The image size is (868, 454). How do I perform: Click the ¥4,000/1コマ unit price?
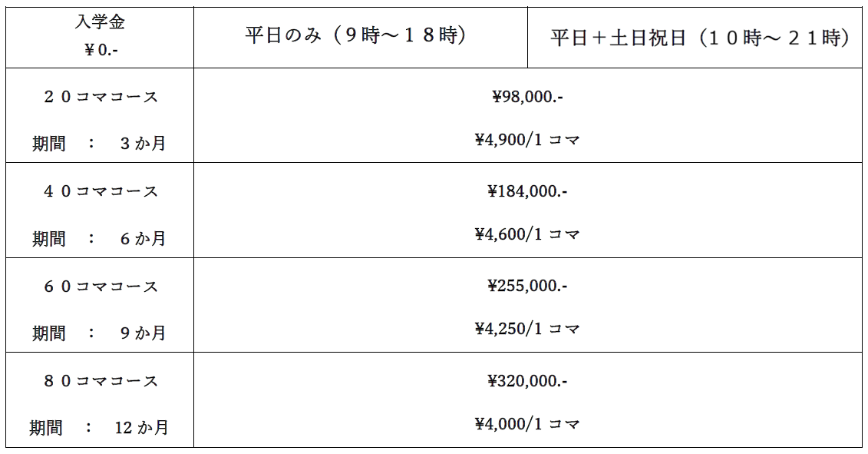point(527,424)
